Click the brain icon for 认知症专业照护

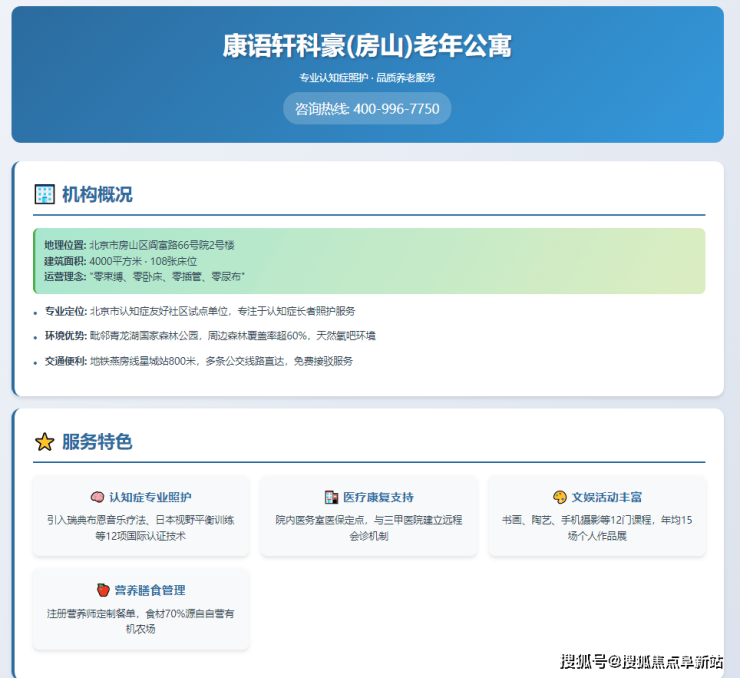(97, 497)
